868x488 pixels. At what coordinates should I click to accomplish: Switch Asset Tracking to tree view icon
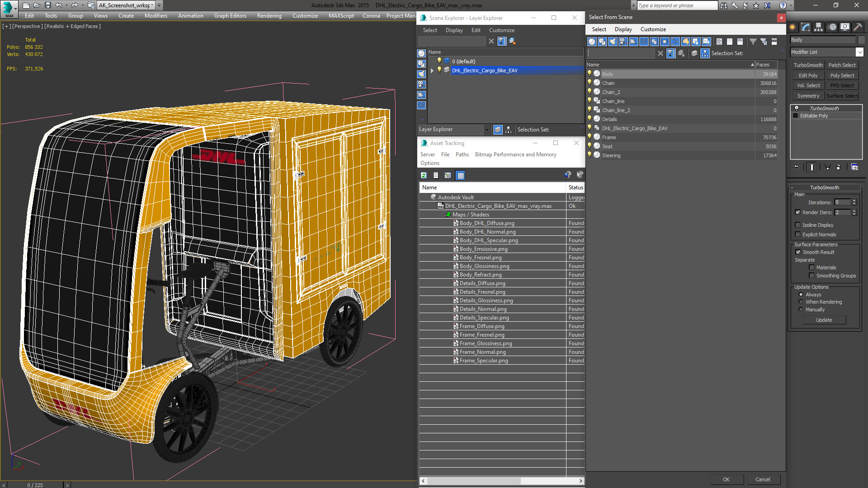pos(448,175)
